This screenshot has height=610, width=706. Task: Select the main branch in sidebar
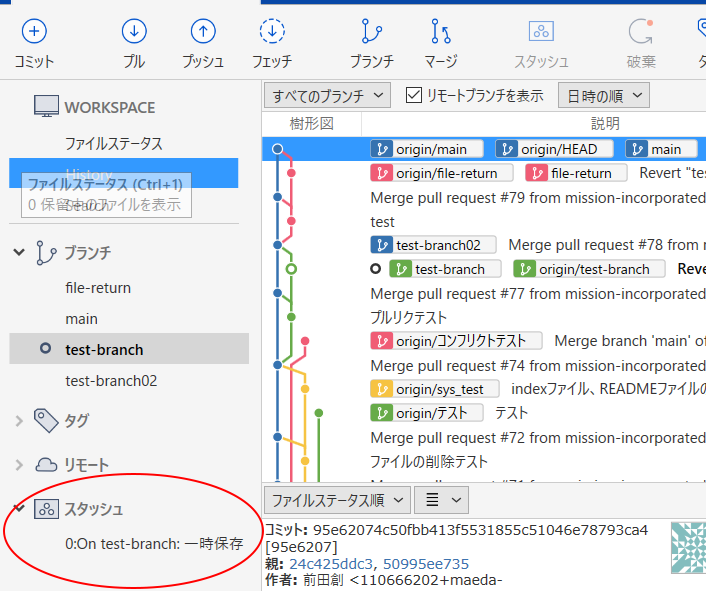click(81, 319)
